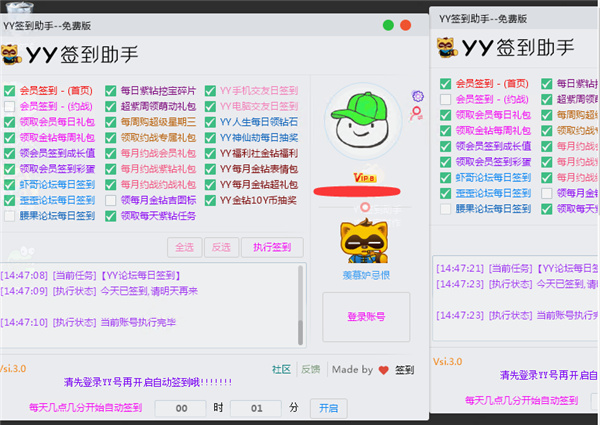Toggle YY神仙劫每日抽奖 checkbox
Image resolution: width=600 pixels, height=425 pixels.
tap(210, 138)
